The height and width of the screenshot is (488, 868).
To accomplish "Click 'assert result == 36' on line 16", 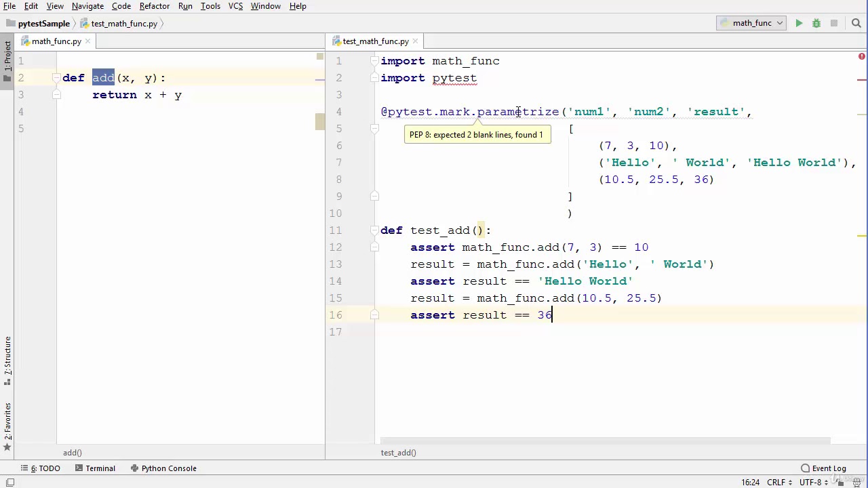I will 481,315.
